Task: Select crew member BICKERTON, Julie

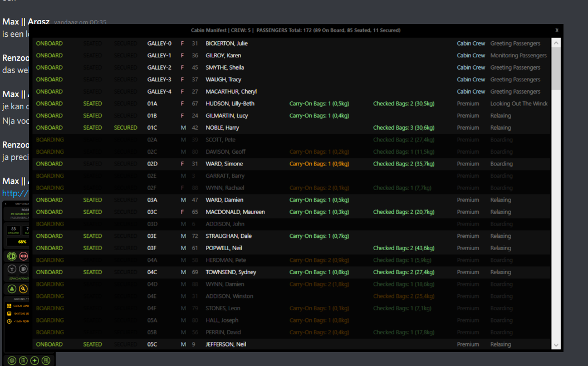Action: click(x=227, y=43)
